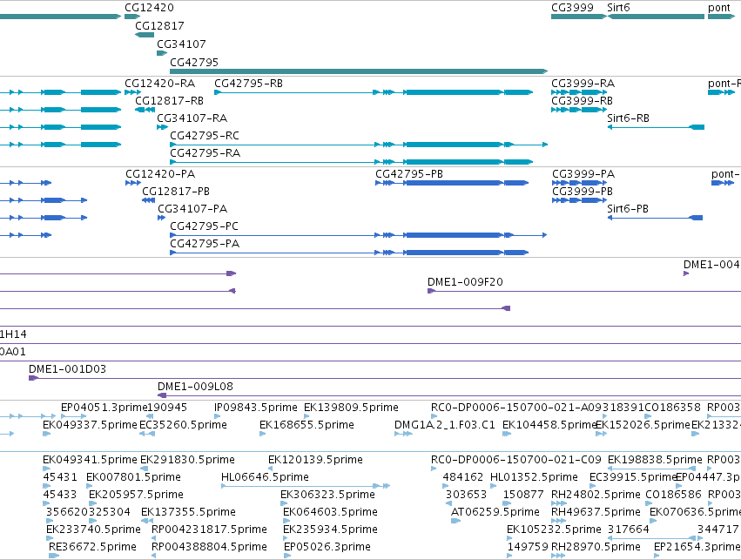Select transcript CG12420-RA label
The image size is (741, 560).
[159, 84]
